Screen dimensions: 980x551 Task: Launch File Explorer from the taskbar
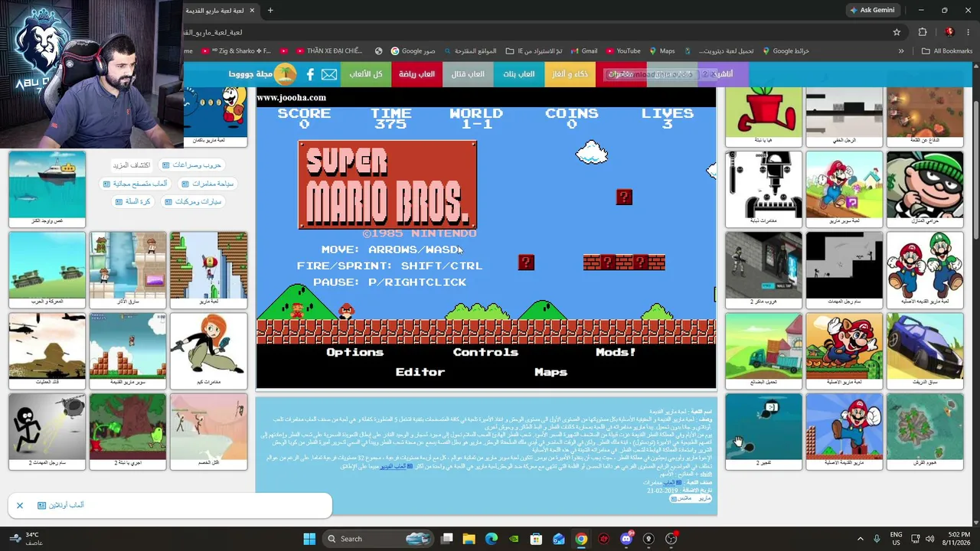point(469,539)
